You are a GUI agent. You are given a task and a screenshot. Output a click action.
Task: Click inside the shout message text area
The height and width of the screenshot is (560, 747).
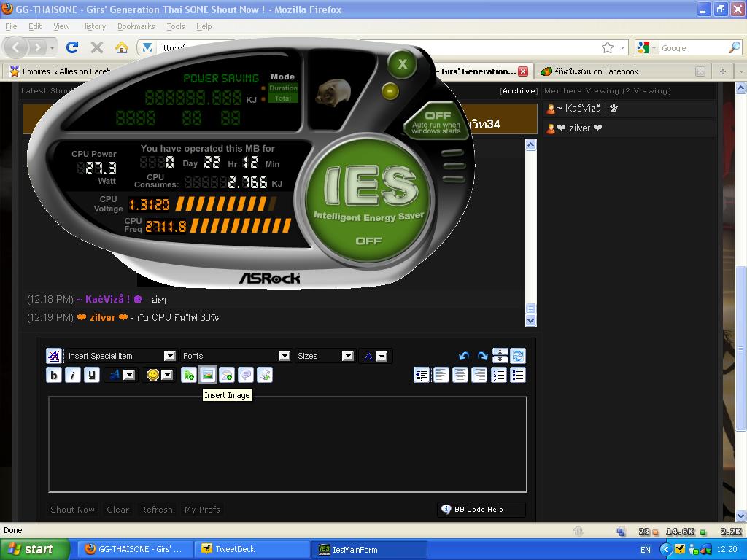[287, 444]
